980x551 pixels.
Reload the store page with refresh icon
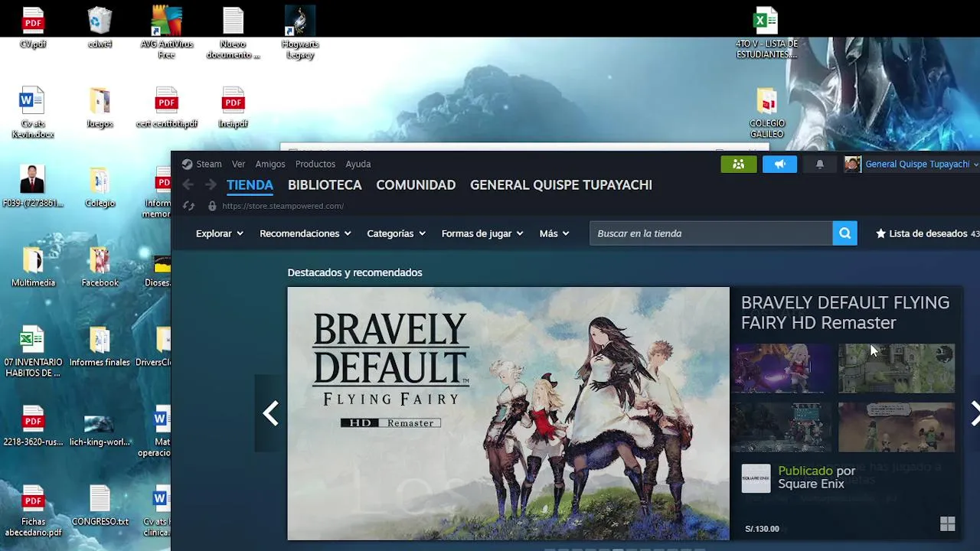[x=189, y=206]
